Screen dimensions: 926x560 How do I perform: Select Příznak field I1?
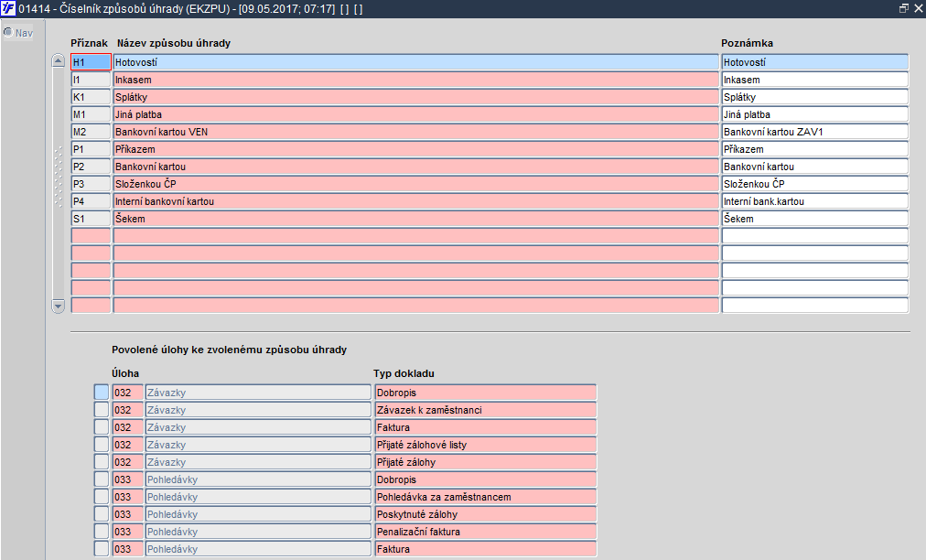pyautogui.click(x=91, y=80)
